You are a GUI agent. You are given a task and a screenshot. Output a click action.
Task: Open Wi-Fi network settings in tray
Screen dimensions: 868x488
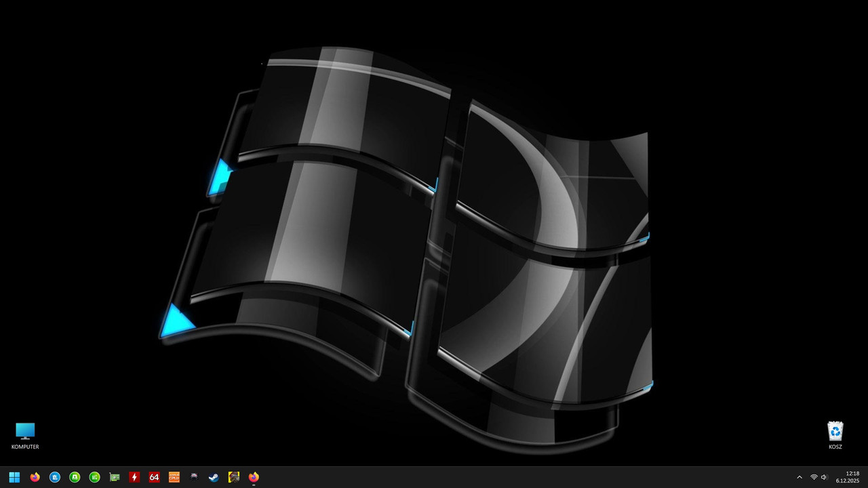pyautogui.click(x=814, y=477)
